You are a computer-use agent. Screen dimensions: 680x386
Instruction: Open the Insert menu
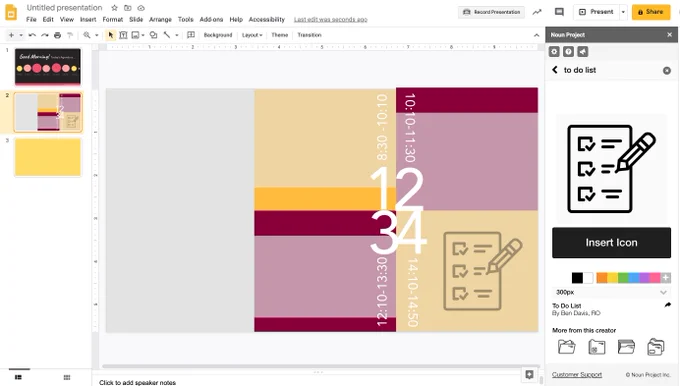[x=88, y=20]
